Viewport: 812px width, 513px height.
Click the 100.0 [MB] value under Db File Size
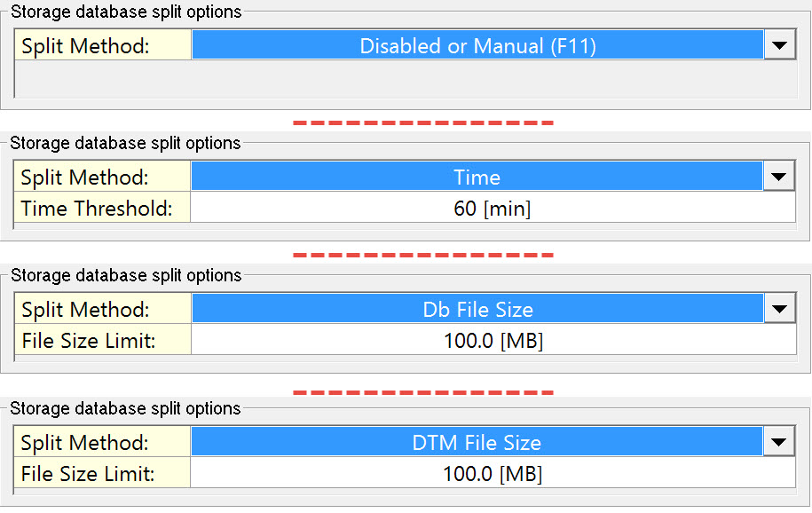click(493, 341)
